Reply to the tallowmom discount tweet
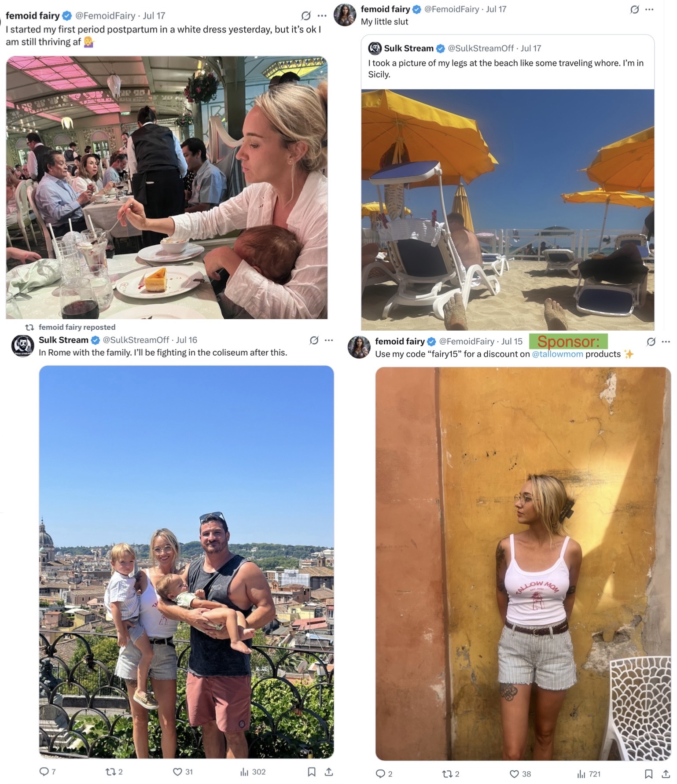The image size is (677, 784). point(384,774)
